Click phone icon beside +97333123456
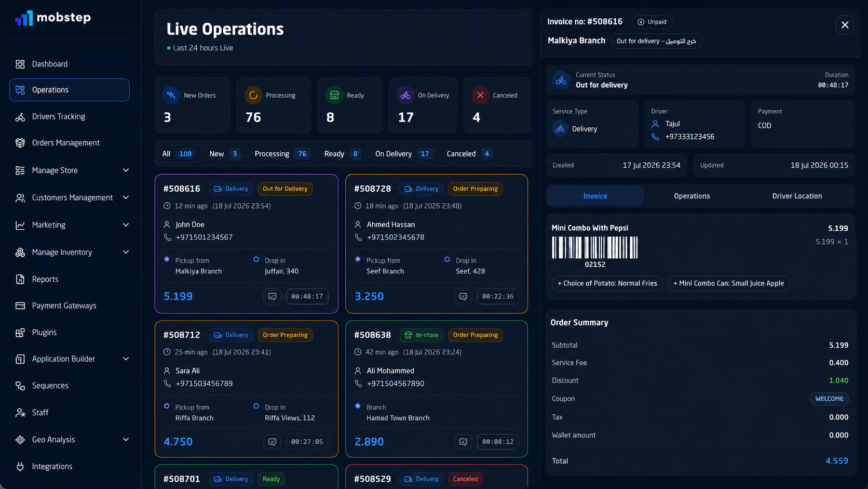 (x=655, y=137)
